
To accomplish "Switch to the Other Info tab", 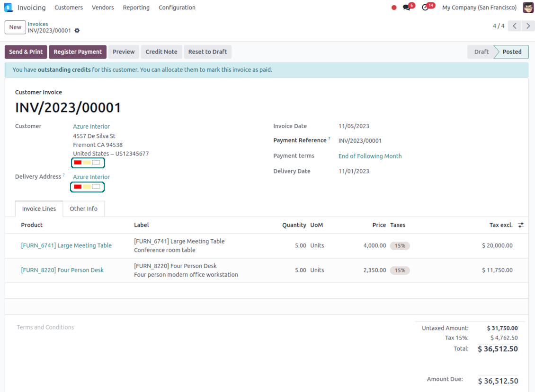I will click(x=83, y=209).
